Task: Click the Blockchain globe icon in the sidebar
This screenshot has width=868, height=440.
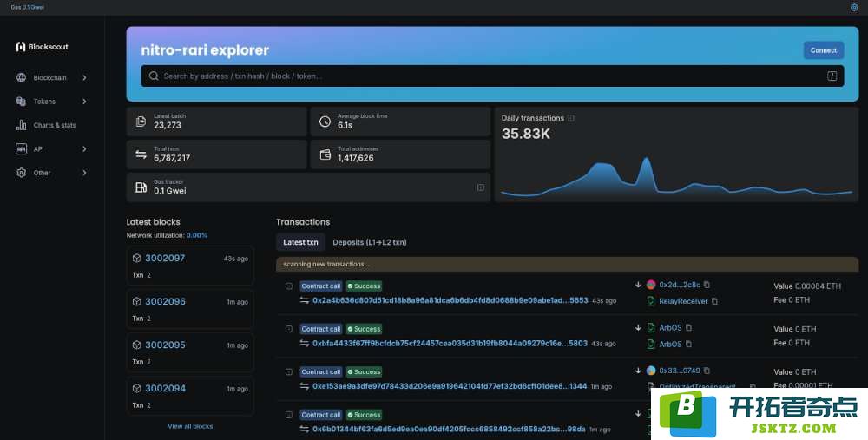Action: (x=21, y=77)
